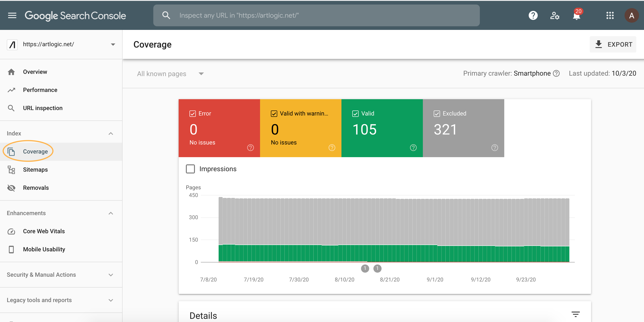The height and width of the screenshot is (322, 644).
Task: Click the Overview home icon
Action: pos(11,72)
